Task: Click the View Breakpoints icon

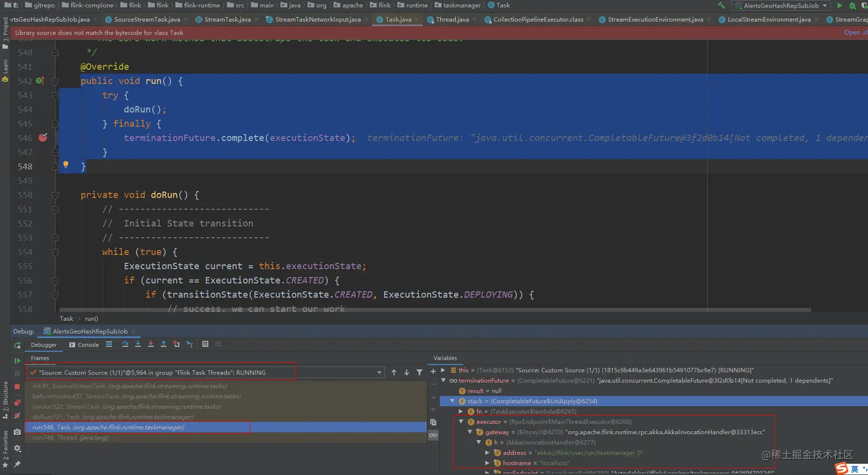Action: click(x=17, y=402)
